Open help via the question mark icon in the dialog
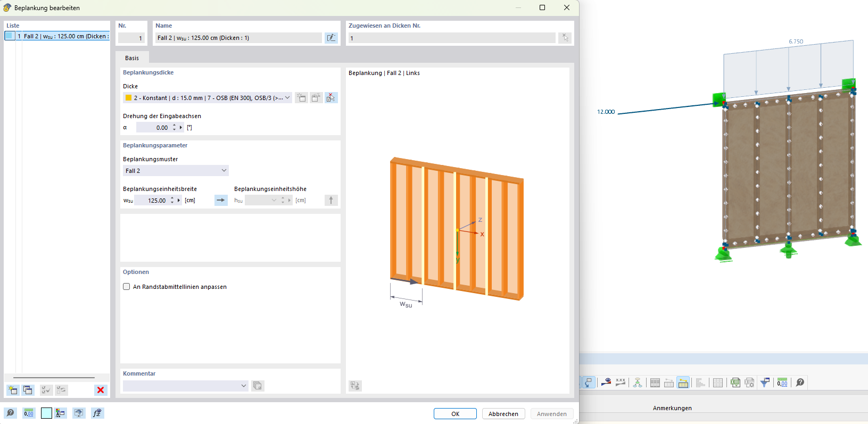Viewport: 868px width, 424px height. [11, 413]
